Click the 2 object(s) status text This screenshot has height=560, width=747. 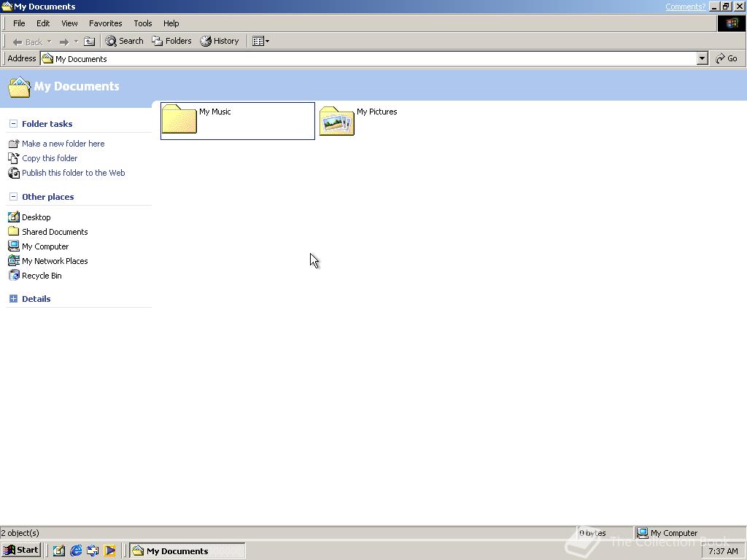[x=20, y=533]
